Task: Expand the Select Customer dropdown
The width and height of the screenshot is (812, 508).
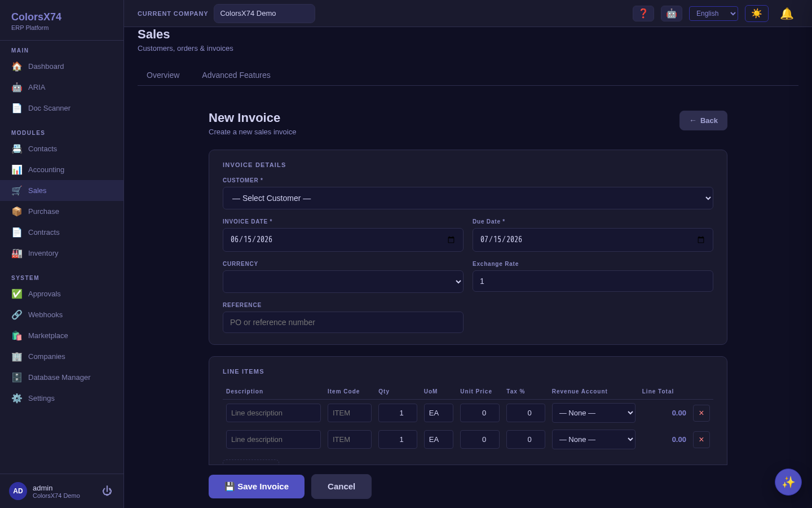Action: click(x=468, y=198)
